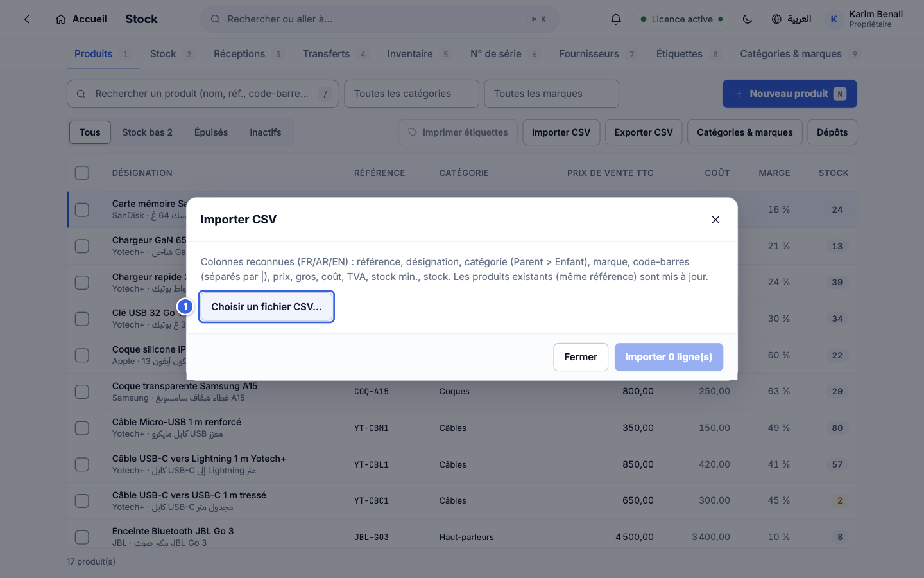Click Imprimer étiquettes button
Viewport: 924px width, 578px height.
click(458, 132)
